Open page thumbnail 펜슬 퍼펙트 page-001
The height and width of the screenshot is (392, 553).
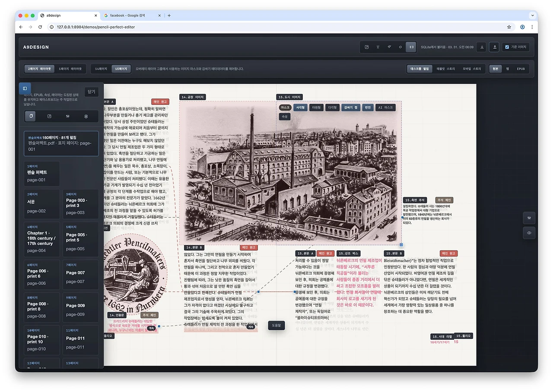point(41,174)
